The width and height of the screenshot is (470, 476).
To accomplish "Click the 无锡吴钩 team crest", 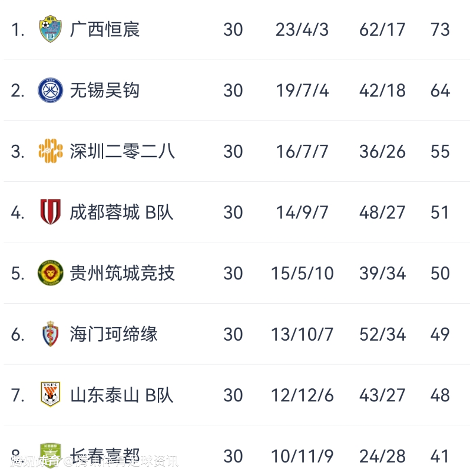I will tap(50, 91).
